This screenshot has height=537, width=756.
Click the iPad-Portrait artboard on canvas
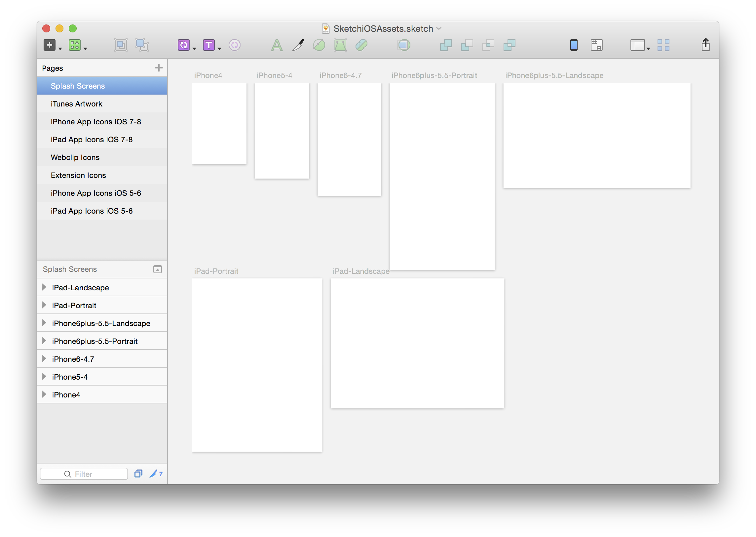(x=257, y=365)
